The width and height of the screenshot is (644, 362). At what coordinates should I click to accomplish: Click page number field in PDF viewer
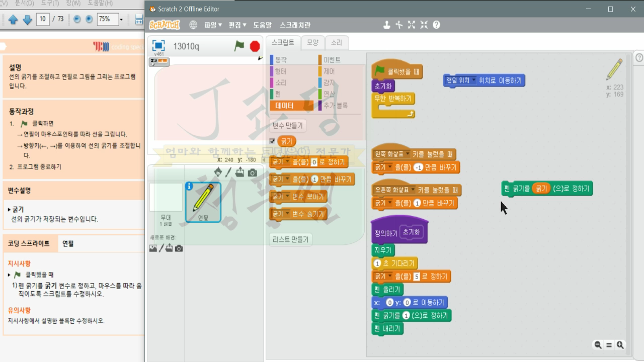[43, 19]
